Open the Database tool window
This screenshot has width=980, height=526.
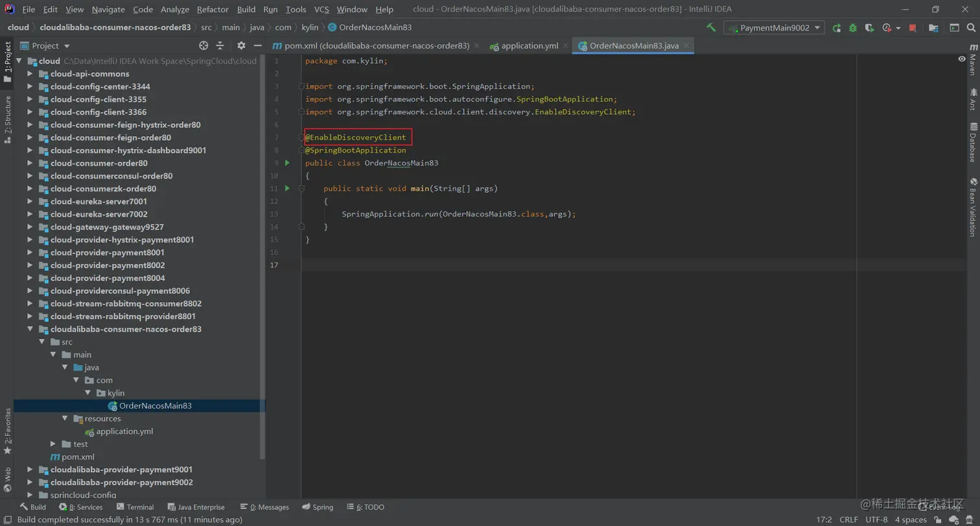[x=972, y=141]
